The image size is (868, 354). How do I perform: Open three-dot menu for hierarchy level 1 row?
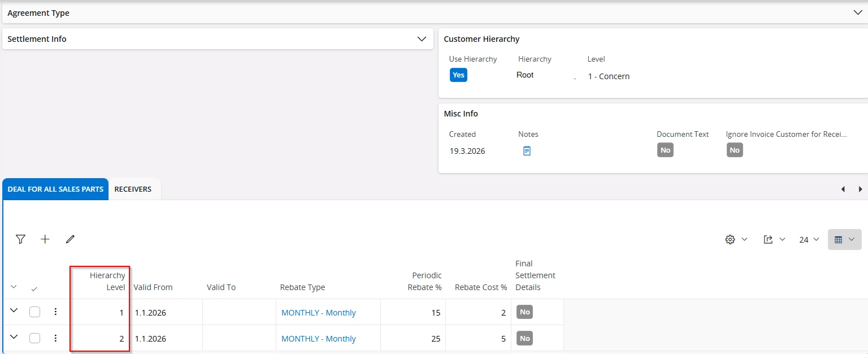click(55, 312)
